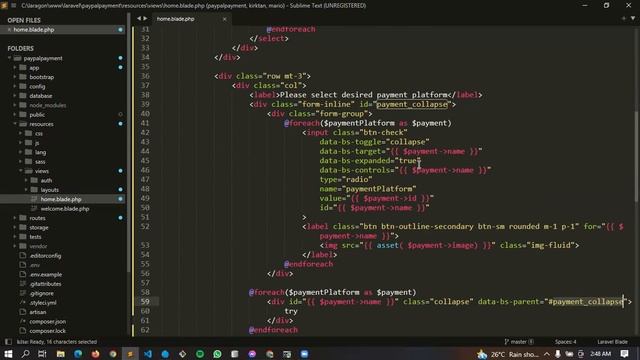
Task: Collapse the views folder
Action: tap(21, 171)
